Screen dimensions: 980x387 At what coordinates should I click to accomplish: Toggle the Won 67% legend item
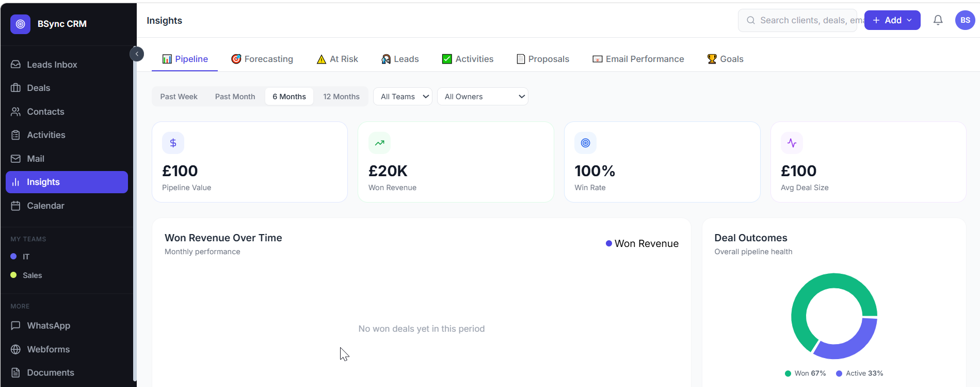tap(805, 374)
